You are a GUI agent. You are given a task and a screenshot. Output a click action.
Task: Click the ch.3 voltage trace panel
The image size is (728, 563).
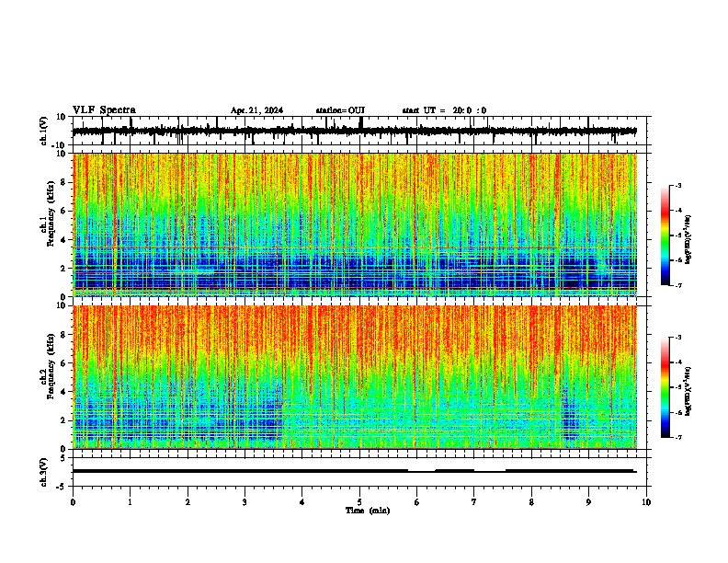361,472
